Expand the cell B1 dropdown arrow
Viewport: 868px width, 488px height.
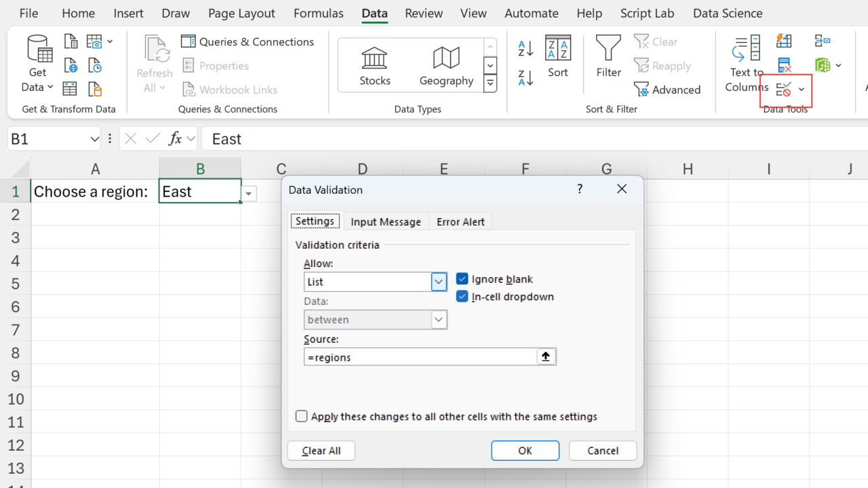[249, 194]
